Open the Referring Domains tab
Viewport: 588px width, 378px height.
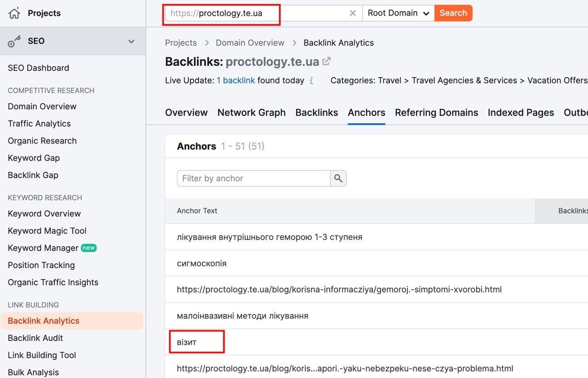coord(436,113)
